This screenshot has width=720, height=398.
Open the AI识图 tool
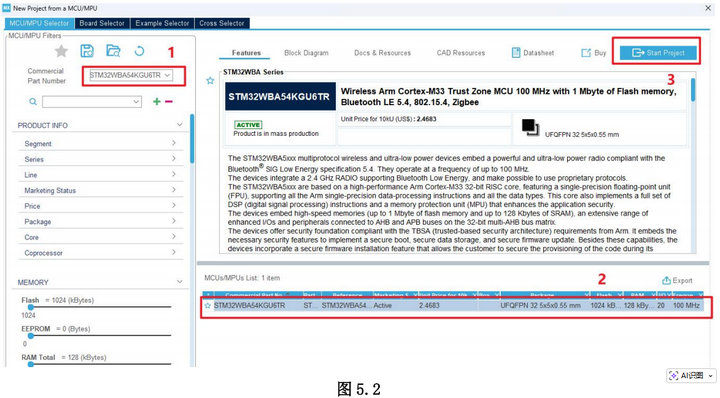coord(687,376)
